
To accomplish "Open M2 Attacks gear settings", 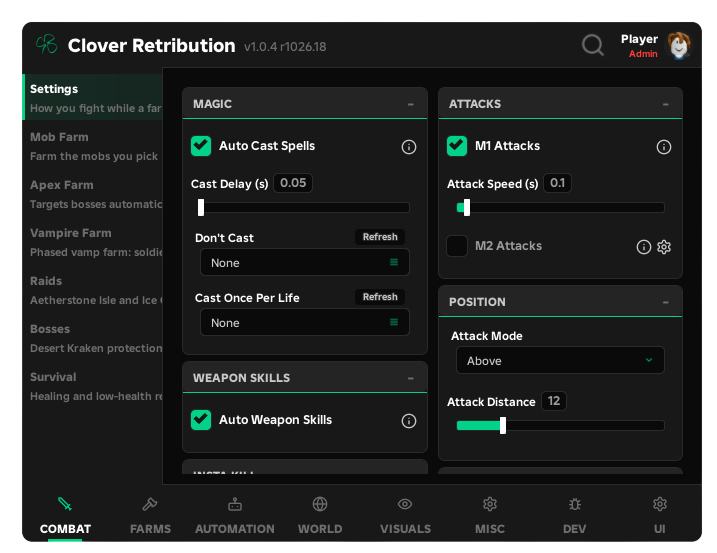I will [663, 247].
